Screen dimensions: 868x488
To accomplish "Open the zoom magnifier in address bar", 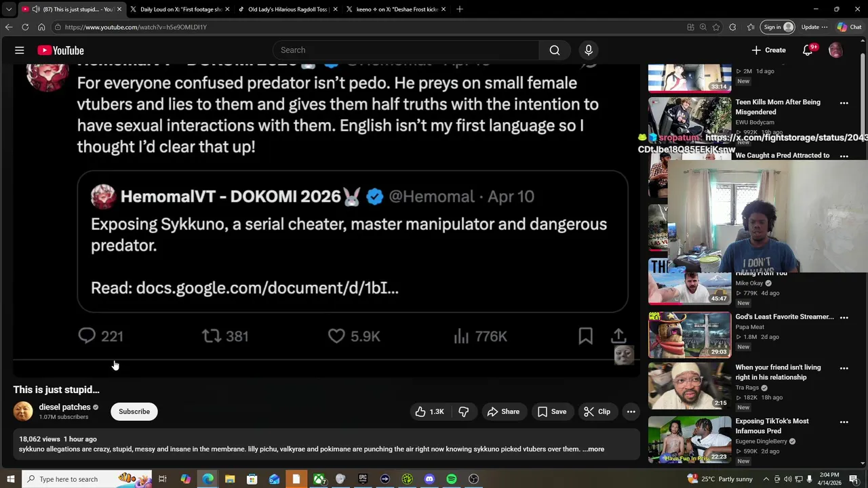I will [x=703, y=27].
